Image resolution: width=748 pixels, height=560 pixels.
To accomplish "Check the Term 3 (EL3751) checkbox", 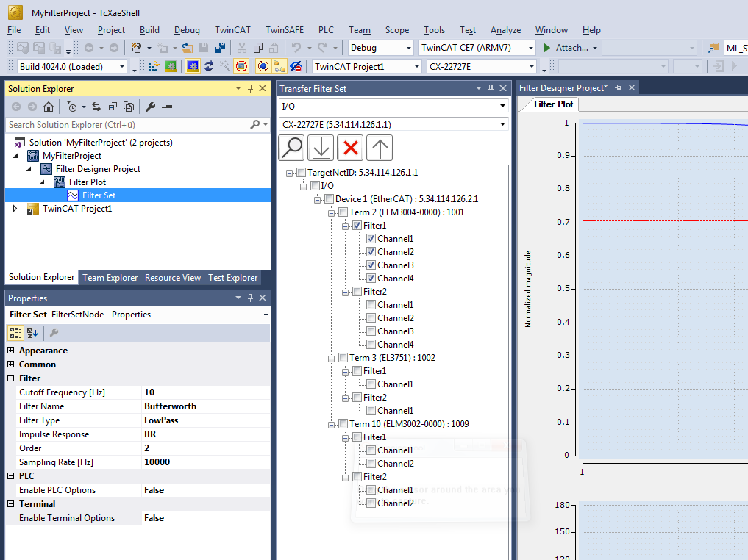I will (343, 358).
